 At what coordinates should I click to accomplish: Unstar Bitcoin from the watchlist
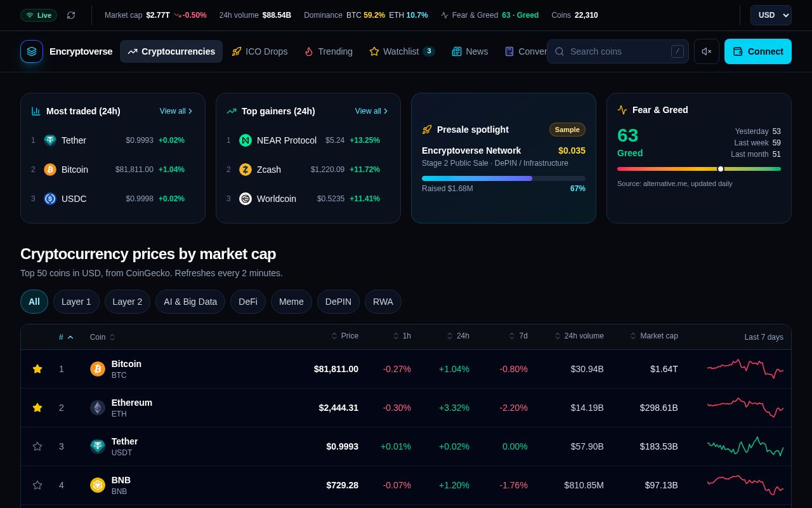[37, 369]
